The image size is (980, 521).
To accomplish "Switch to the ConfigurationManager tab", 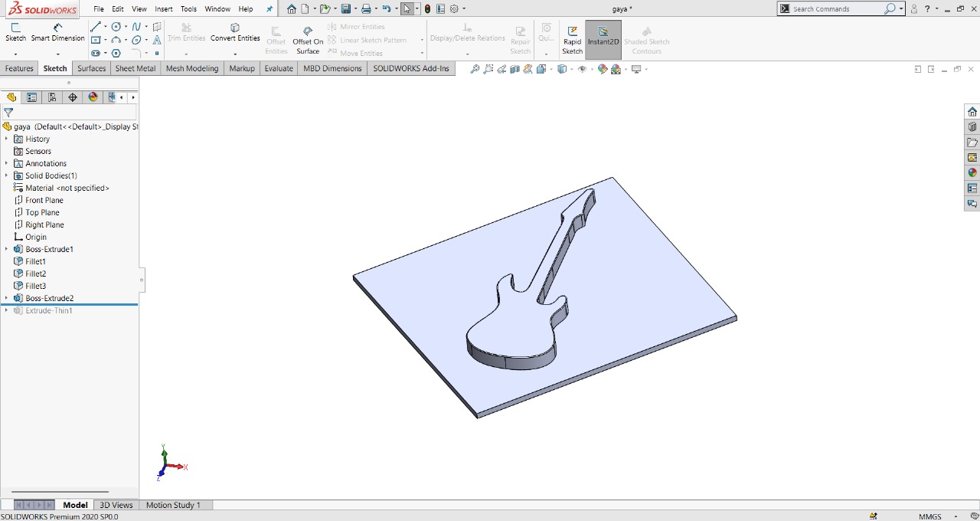I will [x=52, y=97].
